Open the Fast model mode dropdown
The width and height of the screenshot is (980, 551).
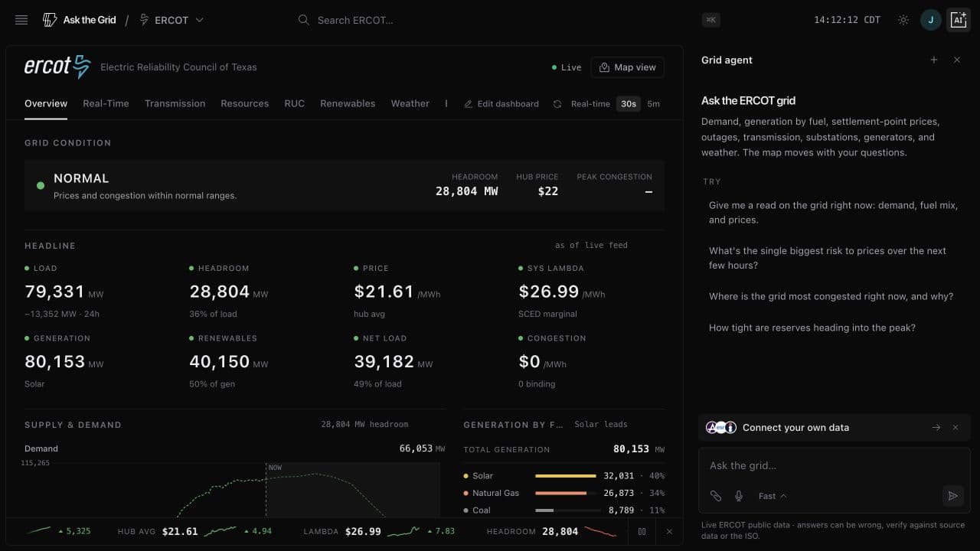(x=773, y=496)
